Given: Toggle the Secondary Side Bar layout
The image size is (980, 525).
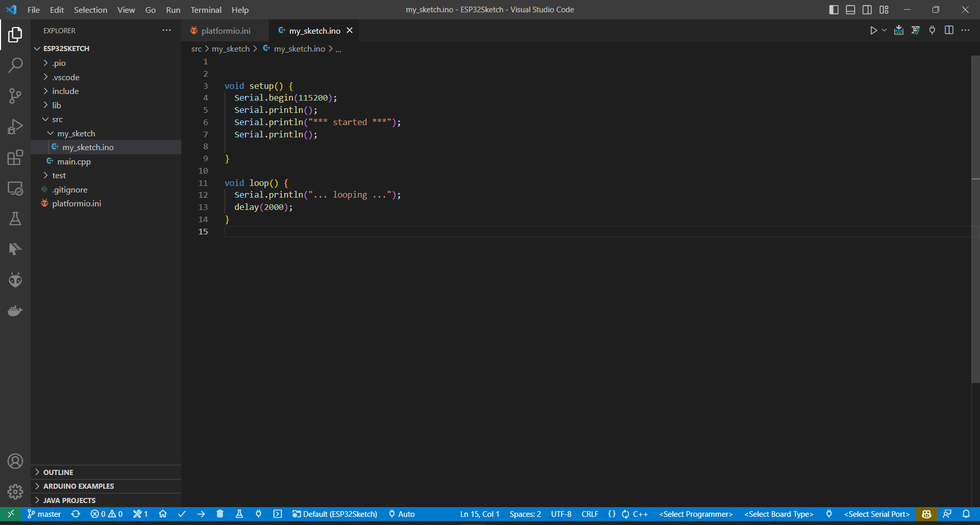Looking at the screenshot, I should pos(867,10).
